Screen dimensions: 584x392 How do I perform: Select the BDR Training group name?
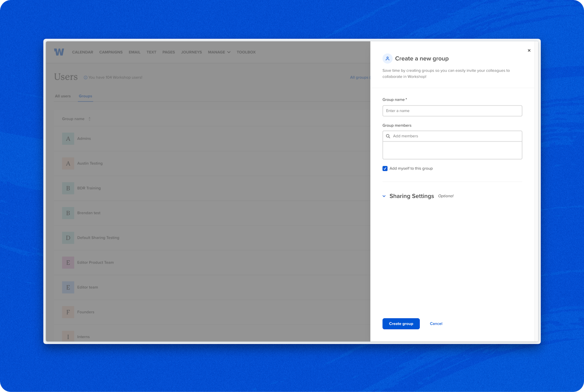tap(89, 188)
